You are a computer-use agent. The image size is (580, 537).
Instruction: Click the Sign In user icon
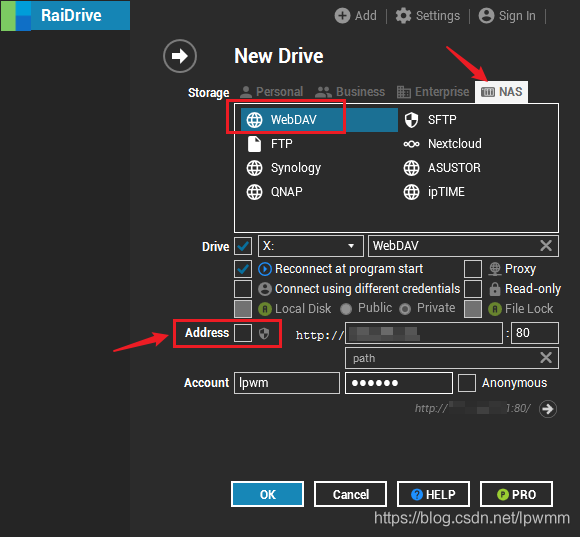pyautogui.click(x=486, y=16)
